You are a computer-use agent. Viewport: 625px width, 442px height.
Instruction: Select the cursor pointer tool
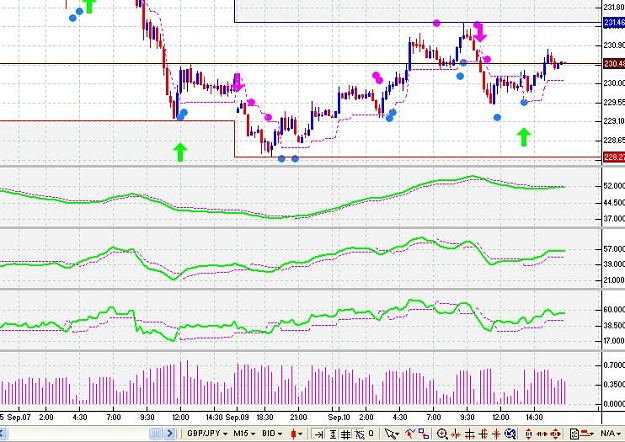(x=391, y=434)
